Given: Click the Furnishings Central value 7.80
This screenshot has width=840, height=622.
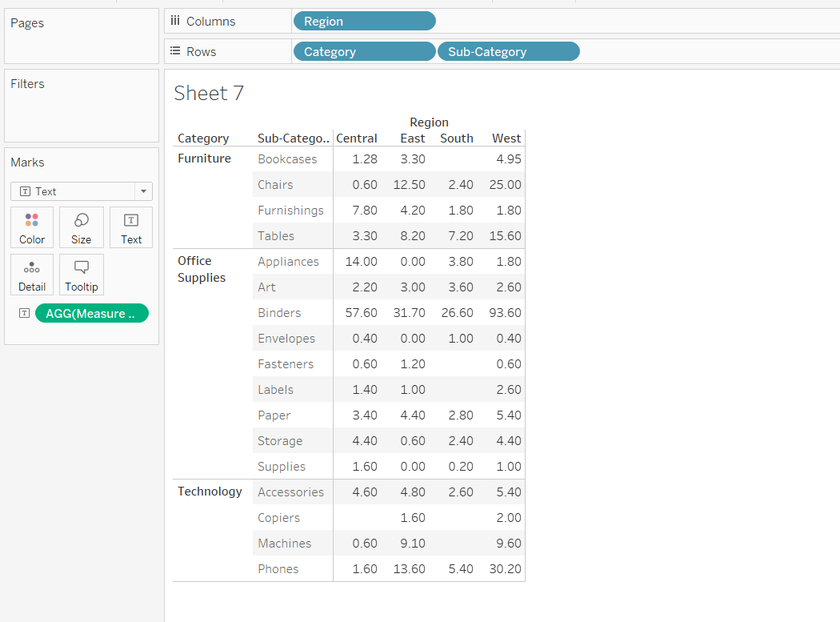Looking at the screenshot, I should [x=365, y=211].
